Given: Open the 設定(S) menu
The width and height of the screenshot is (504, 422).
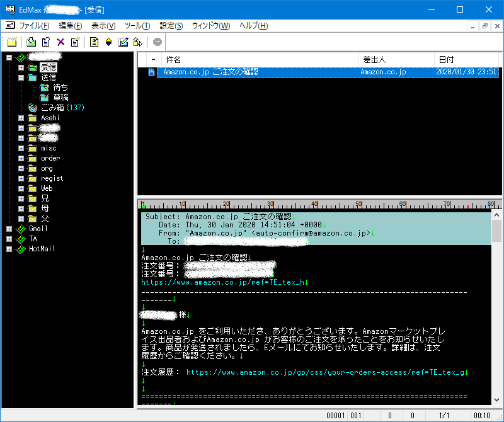Looking at the screenshot, I should point(171,26).
